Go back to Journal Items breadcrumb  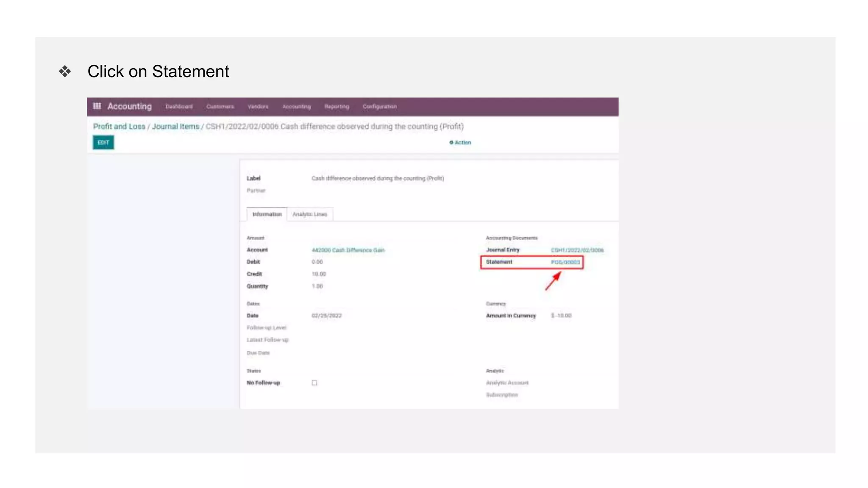click(x=175, y=127)
